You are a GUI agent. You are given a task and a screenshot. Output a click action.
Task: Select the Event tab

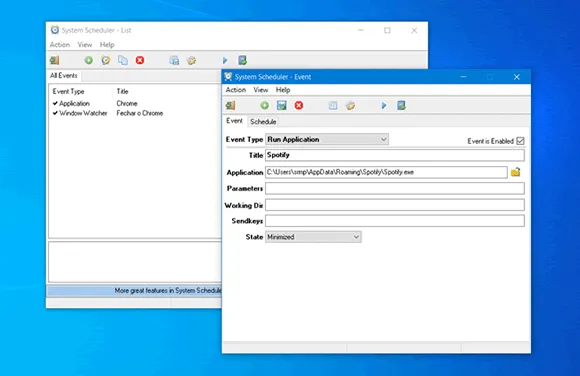pyautogui.click(x=235, y=121)
